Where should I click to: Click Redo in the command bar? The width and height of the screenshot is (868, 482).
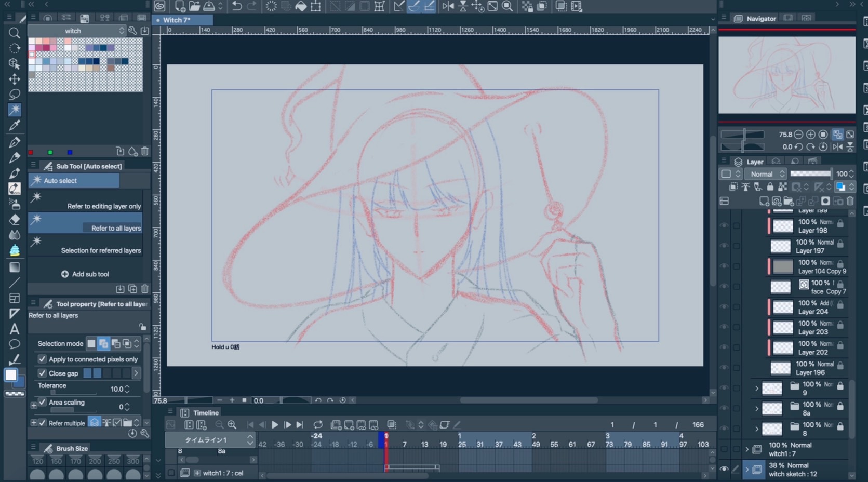252,6
